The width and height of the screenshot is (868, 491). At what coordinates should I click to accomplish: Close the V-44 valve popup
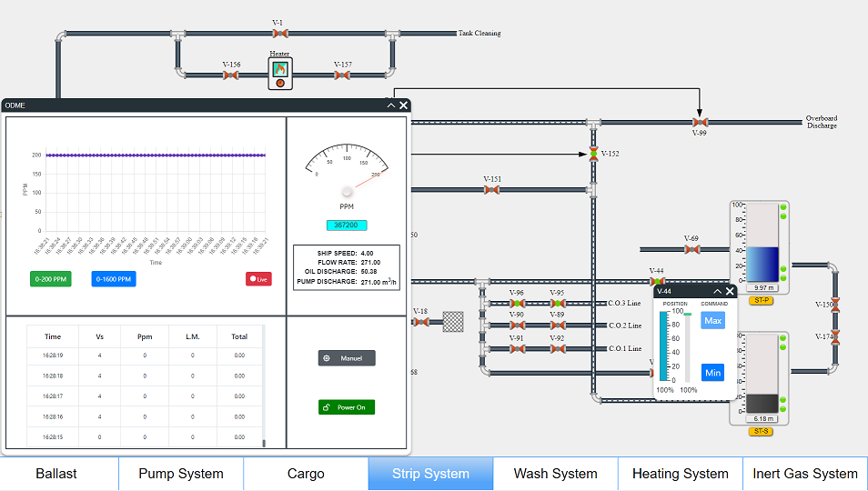pyautogui.click(x=730, y=291)
